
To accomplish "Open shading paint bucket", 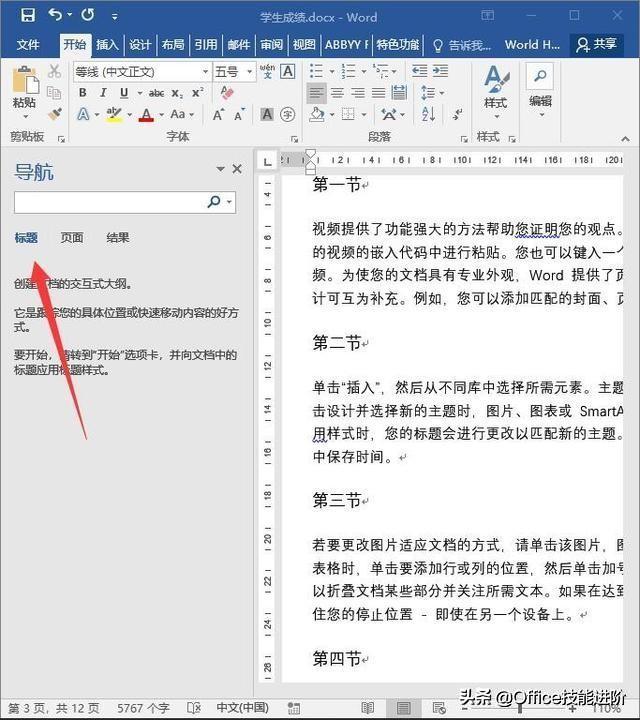I will point(317,114).
